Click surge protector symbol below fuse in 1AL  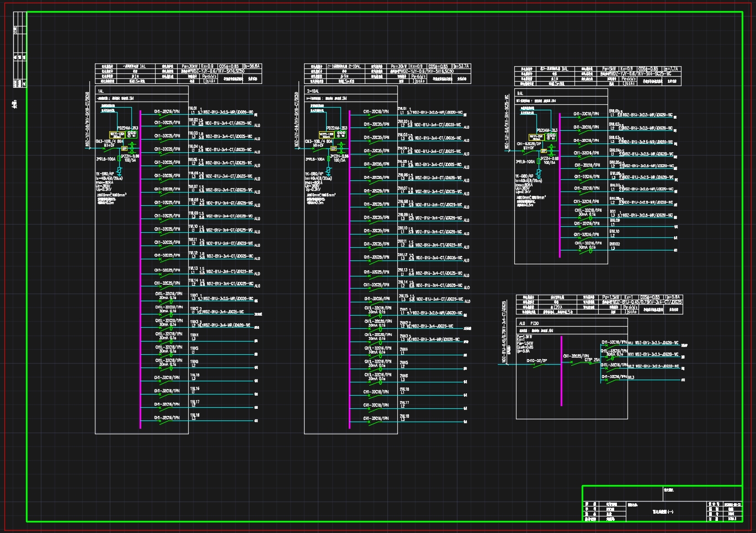coord(119,172)
